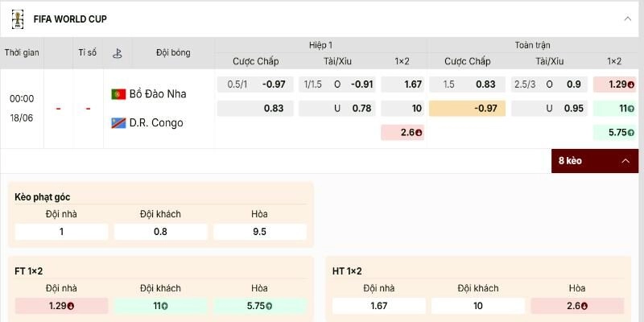644x322 pixels.
Task: Choose first-half Over 1/1.5 odds -0.91
Action: (336, 85)
